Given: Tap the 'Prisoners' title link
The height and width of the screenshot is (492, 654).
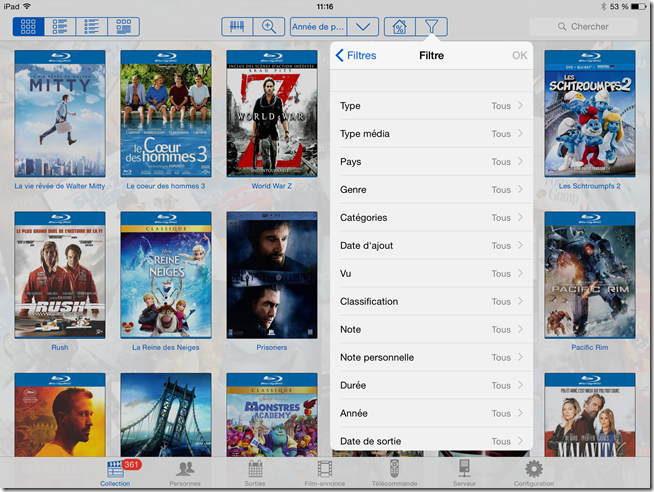Looking at the screenshot, I should (x=272, y=347).
